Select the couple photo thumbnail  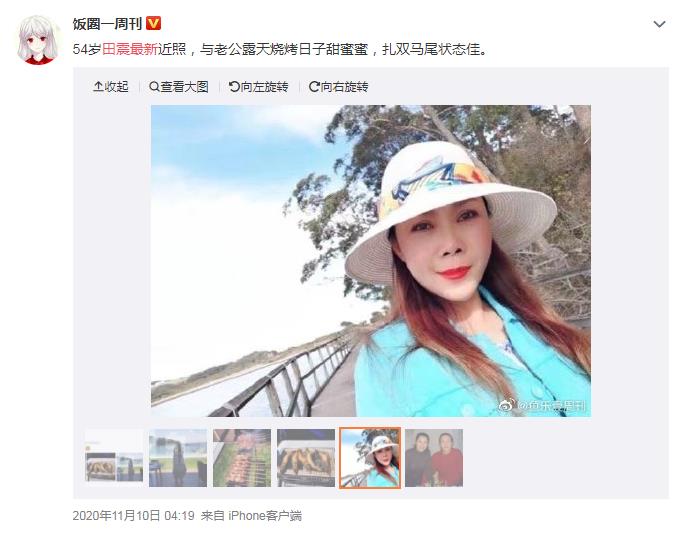434,458
